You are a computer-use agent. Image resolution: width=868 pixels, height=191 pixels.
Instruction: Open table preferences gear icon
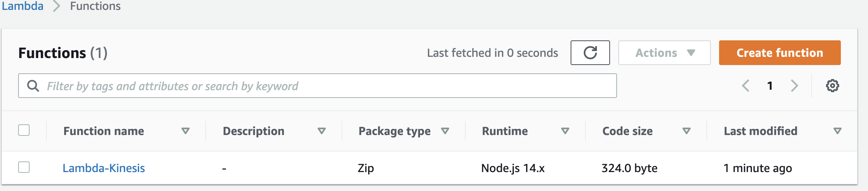pos(832,86)
